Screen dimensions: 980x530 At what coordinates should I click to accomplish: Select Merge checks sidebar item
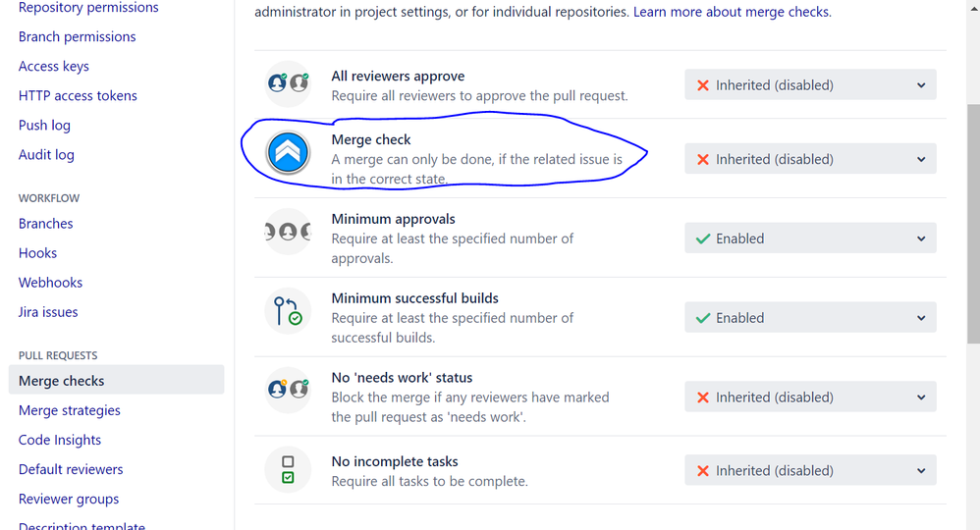(116, 380)
